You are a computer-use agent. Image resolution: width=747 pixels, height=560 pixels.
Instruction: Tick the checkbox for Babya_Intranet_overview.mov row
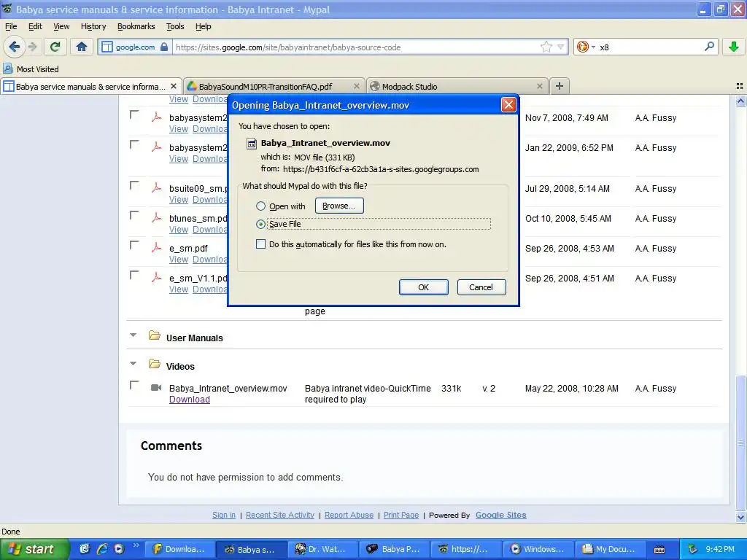(x=134, y=385)
